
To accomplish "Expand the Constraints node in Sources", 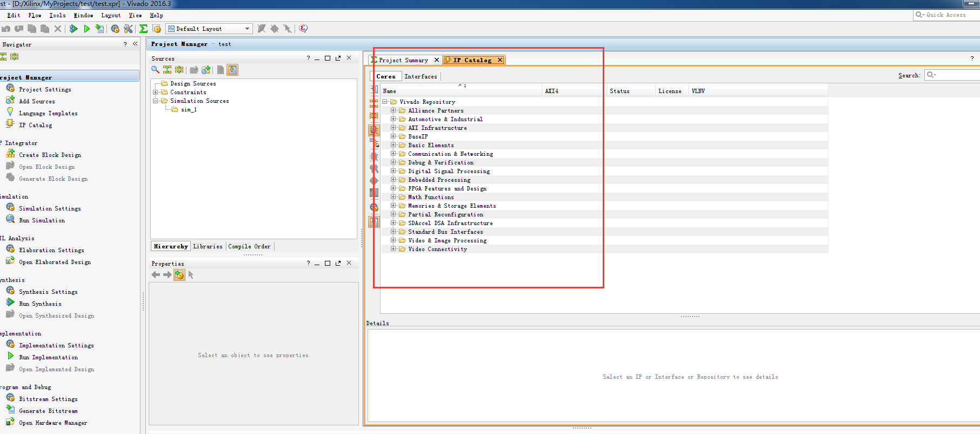I will tap(156, 93).
